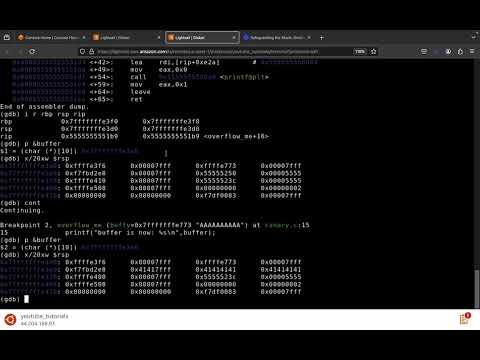Switch to the inactive Lightsail tab
The height and width of the screenshot is (360, 480).
coord(127,38)
